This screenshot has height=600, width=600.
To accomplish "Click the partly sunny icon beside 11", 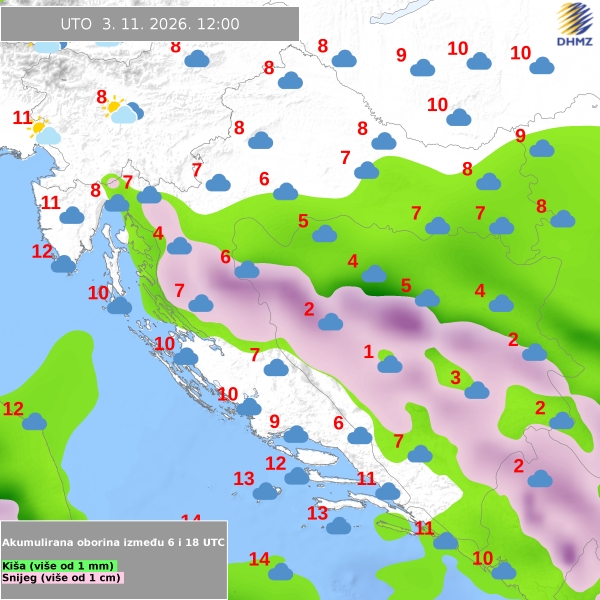I will tap(44, 131).
